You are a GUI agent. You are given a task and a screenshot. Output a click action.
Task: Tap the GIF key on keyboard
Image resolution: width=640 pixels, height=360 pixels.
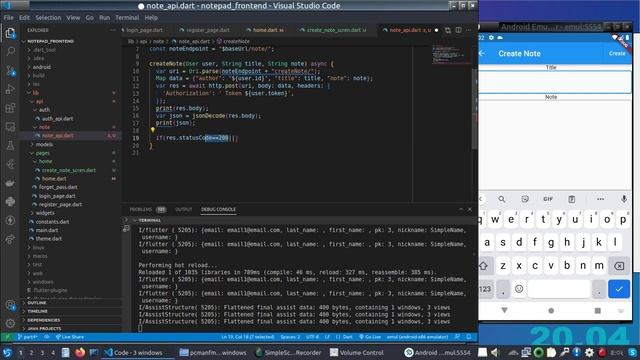click(548, 199)
